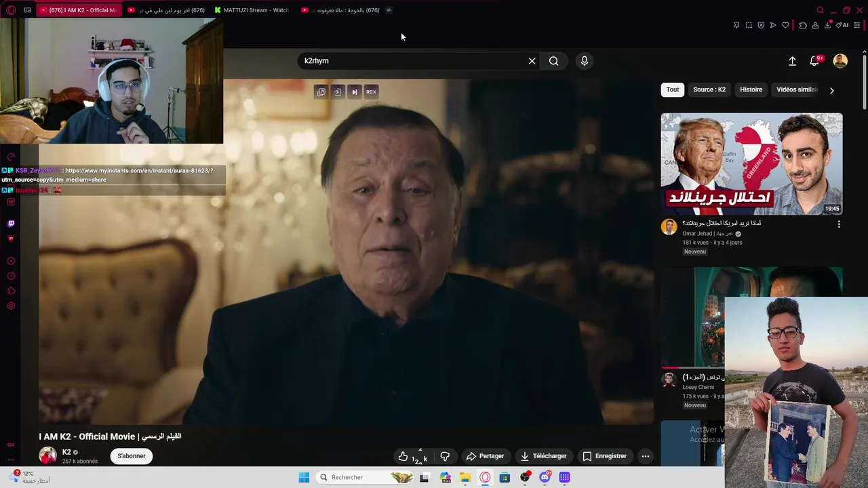
Task: Open YouTube notifications bell
Action: [815, 61]
